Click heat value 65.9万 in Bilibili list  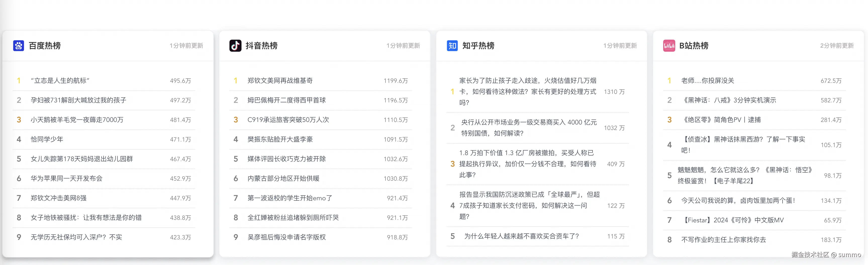coord(833,220)
